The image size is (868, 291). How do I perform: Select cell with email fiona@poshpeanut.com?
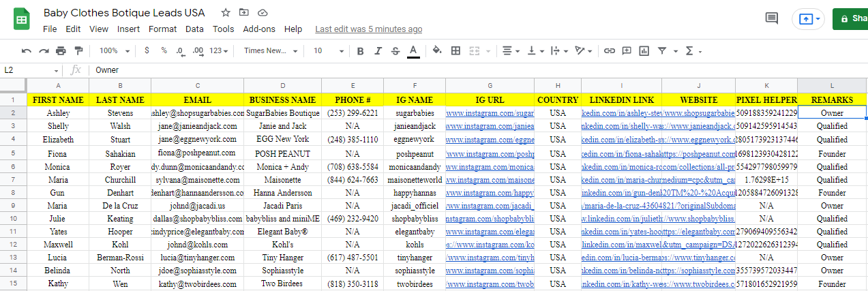(x=197, y=153)
